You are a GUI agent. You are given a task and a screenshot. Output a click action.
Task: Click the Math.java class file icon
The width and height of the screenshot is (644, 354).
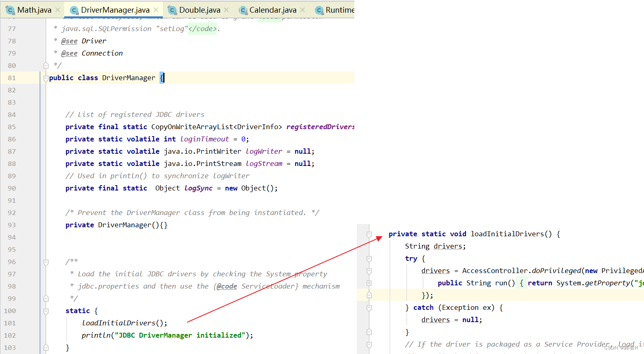coord(10,10)
